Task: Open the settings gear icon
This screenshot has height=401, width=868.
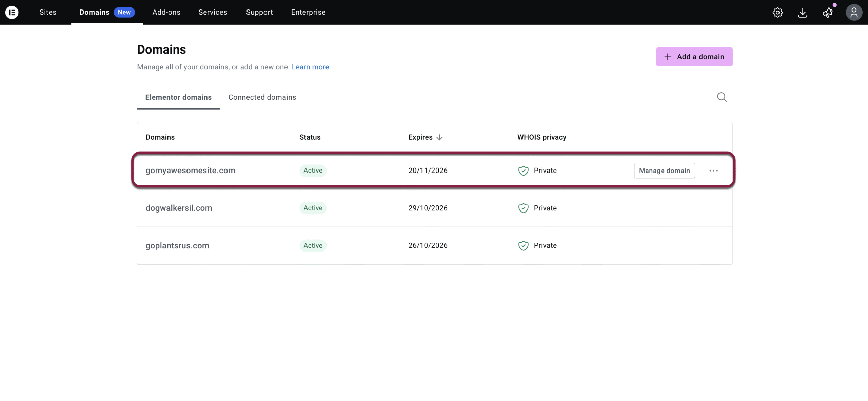Action: 777,13
